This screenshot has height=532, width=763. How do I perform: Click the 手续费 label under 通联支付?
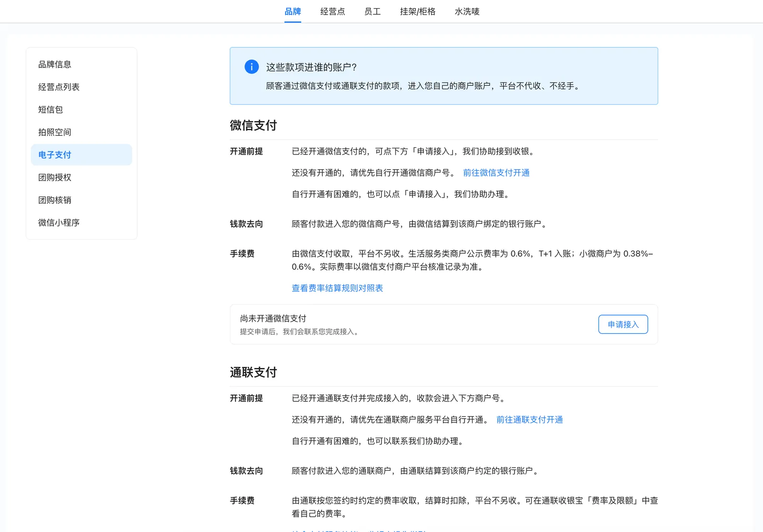pos(242,501)
